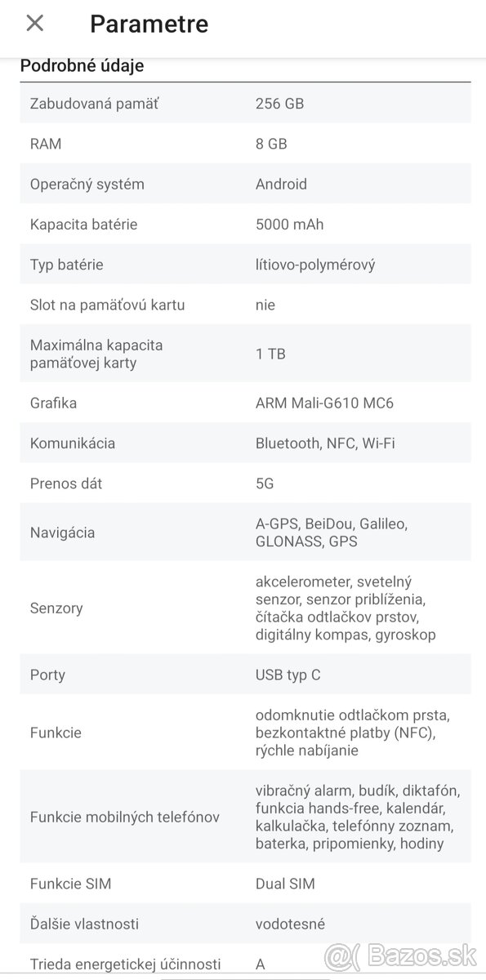Select the Parametre page title
This screenshot has height=980, width=486.
tap(149, 24)
